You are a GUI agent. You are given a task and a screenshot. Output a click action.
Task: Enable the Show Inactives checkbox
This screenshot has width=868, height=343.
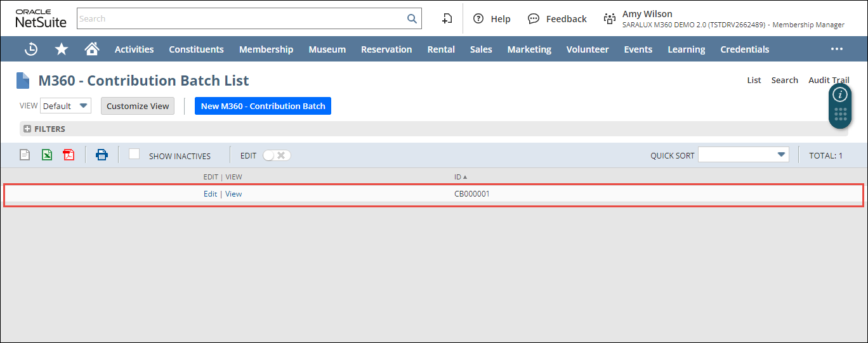(x=134, y=154)
